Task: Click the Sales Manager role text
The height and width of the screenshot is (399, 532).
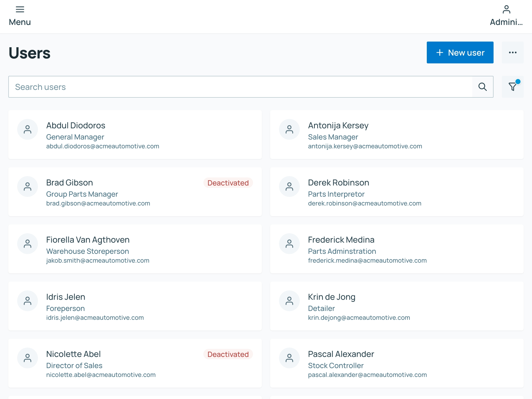Action: (333, 137)
